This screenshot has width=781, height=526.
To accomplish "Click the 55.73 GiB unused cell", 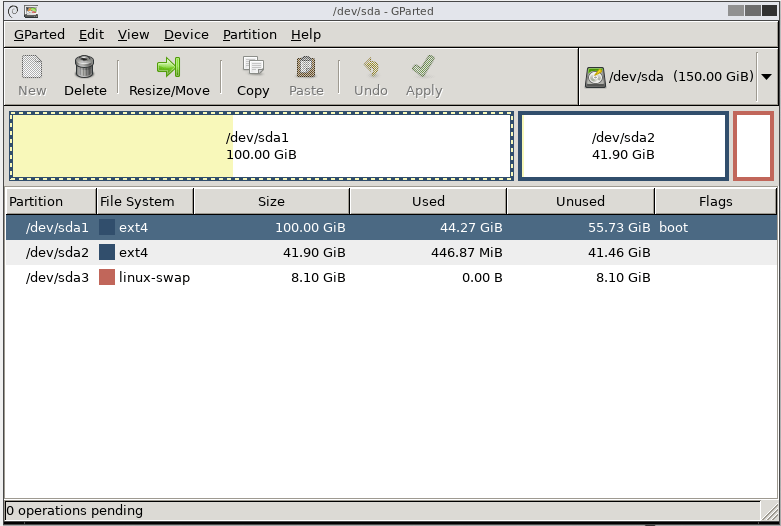I will click(x=619, y=227).
